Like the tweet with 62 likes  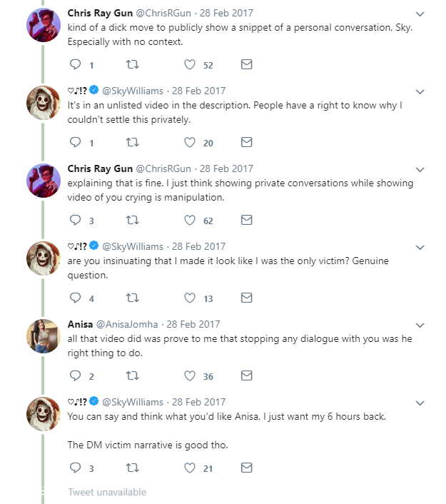click(190, 221)
